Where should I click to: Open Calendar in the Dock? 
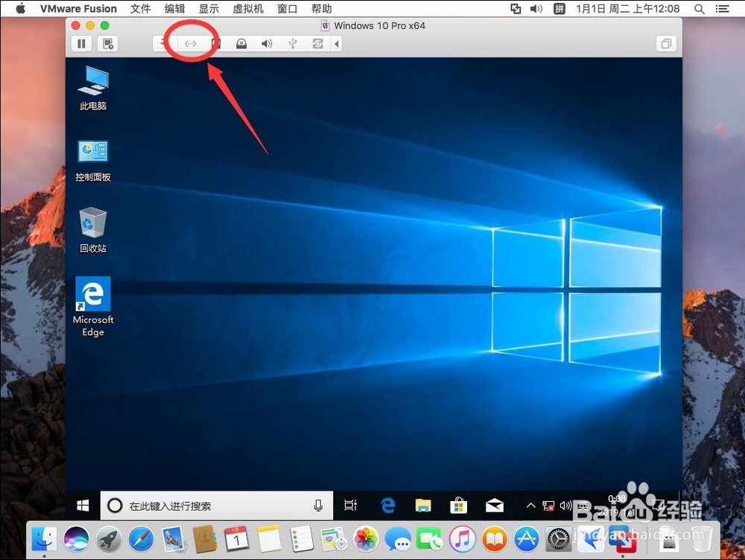[x=237, y=539]
